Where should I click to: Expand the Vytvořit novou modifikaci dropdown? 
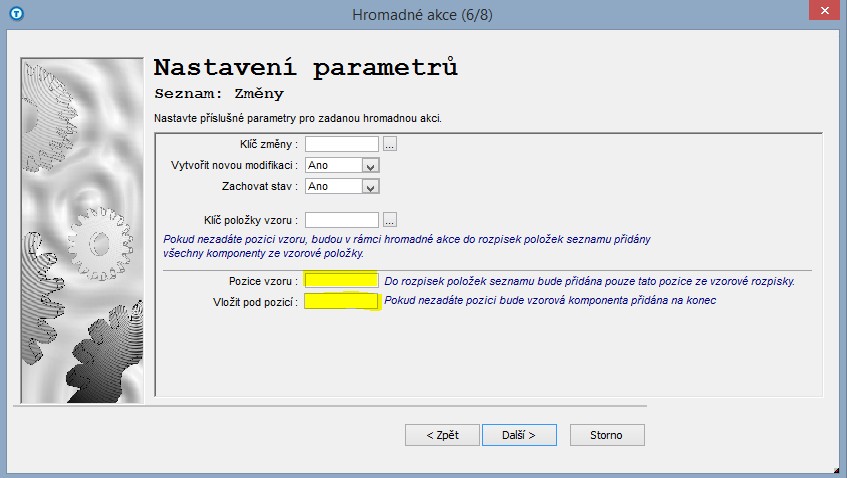370,166
